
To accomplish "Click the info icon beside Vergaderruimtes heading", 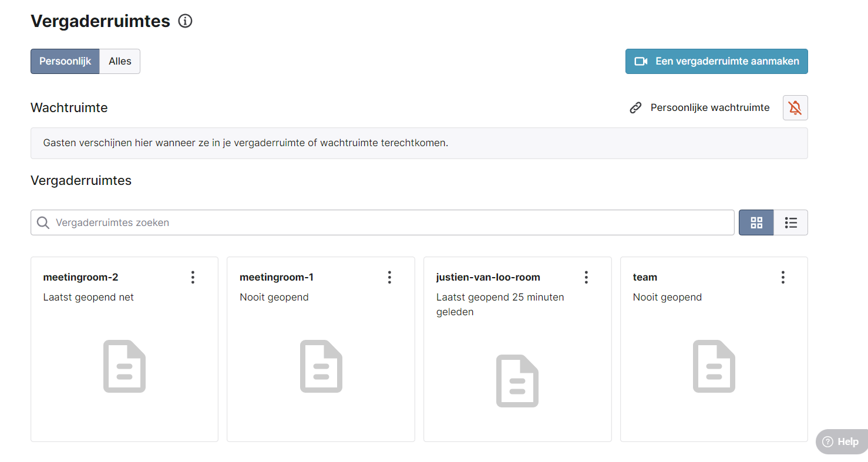I will pyautogui.click(x=185, y=22).
